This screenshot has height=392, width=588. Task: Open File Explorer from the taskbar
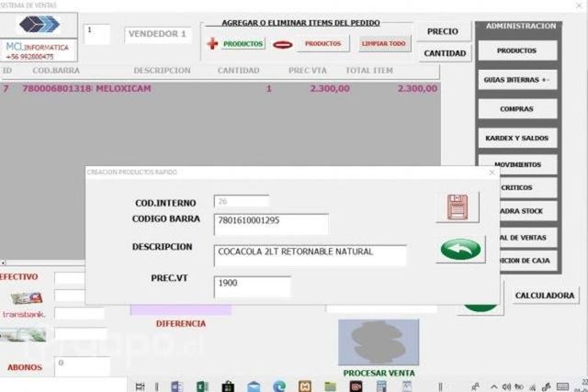[330, 386]
